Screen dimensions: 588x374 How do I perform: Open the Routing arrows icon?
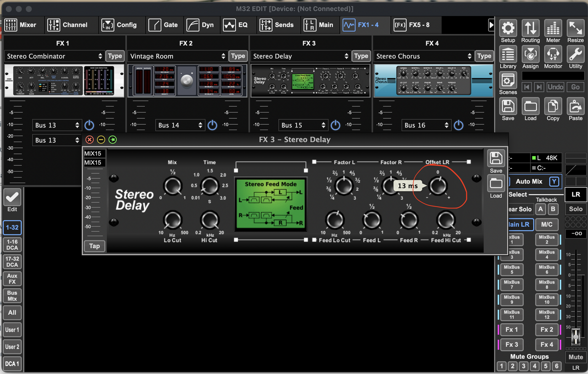tap(530, 28)
